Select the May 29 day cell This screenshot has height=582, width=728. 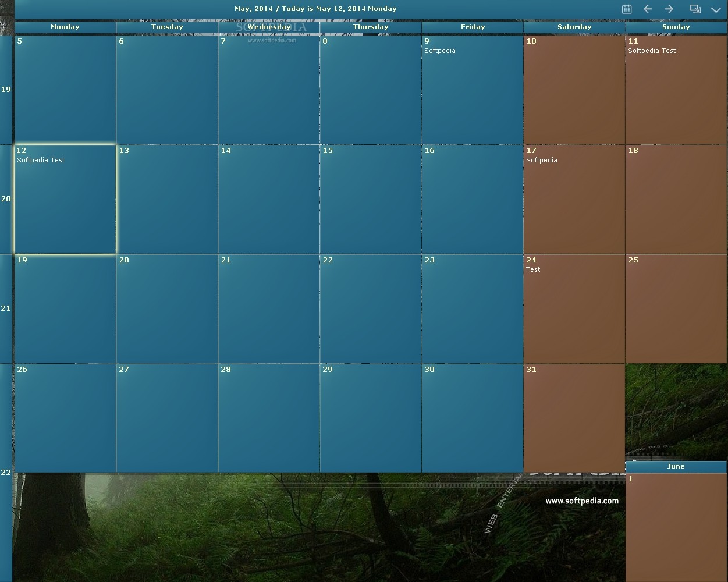click(x=371, y=418)
